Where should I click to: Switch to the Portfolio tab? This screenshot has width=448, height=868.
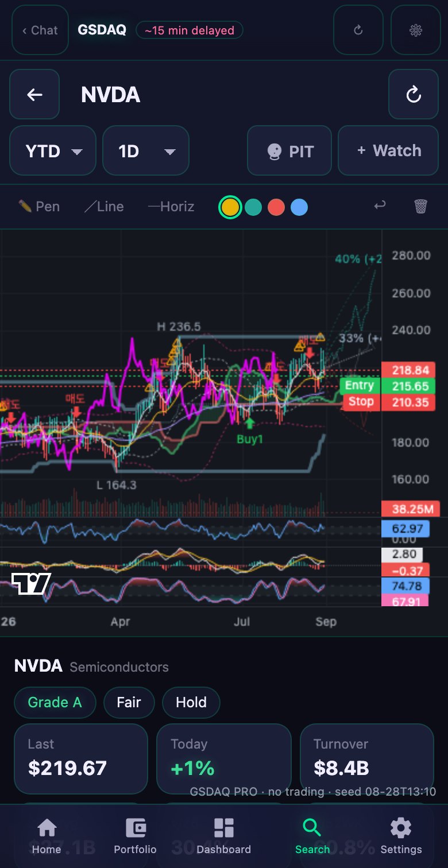(135, 836)
